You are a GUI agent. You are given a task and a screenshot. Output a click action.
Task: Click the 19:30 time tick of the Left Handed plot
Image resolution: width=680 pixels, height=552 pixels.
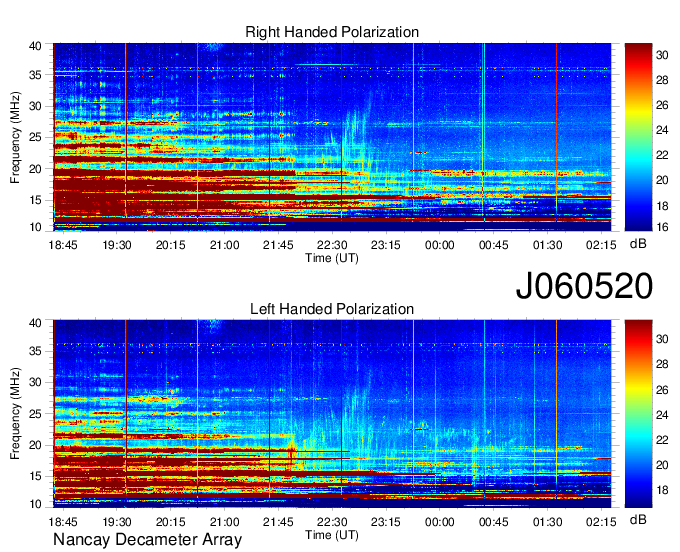117,522
